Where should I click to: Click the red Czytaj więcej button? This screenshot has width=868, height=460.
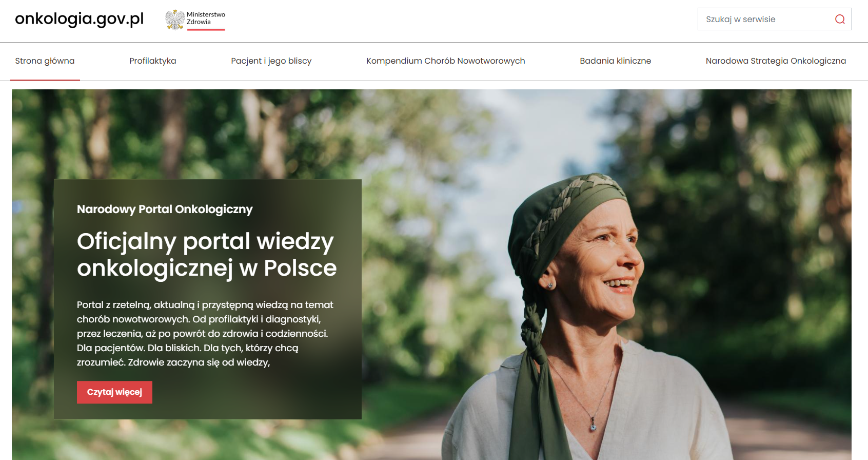point(114,392)
